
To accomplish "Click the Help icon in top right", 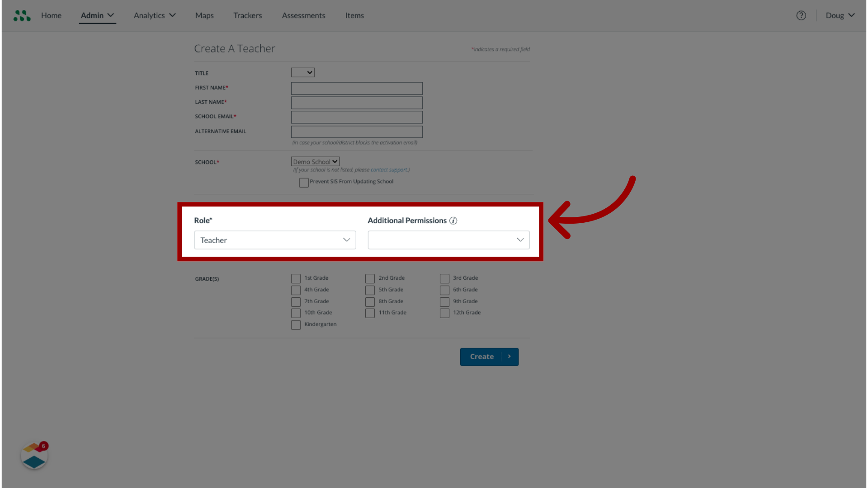I will click(801, 15).
